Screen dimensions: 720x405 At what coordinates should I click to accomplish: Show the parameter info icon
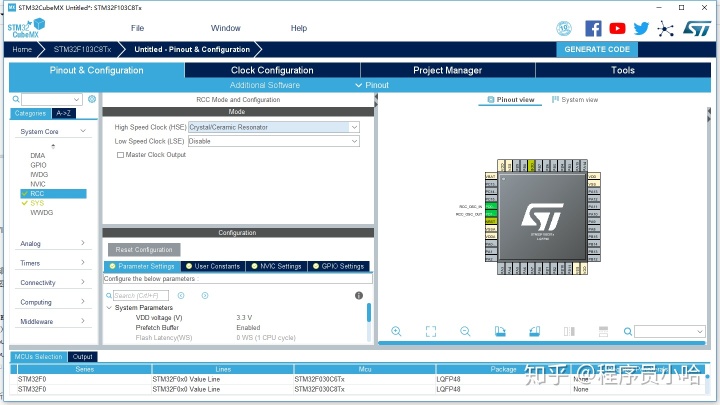359,296
